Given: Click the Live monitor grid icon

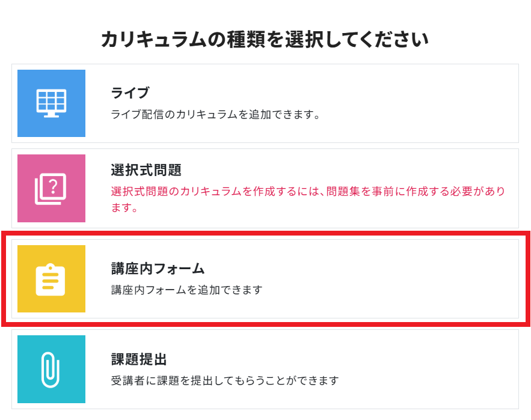Looking at the screenshot, I should click(51, 103).
